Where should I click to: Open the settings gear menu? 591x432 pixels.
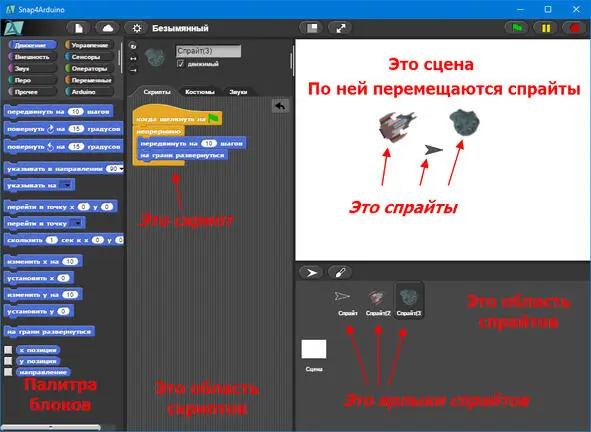tap(137, 28)
